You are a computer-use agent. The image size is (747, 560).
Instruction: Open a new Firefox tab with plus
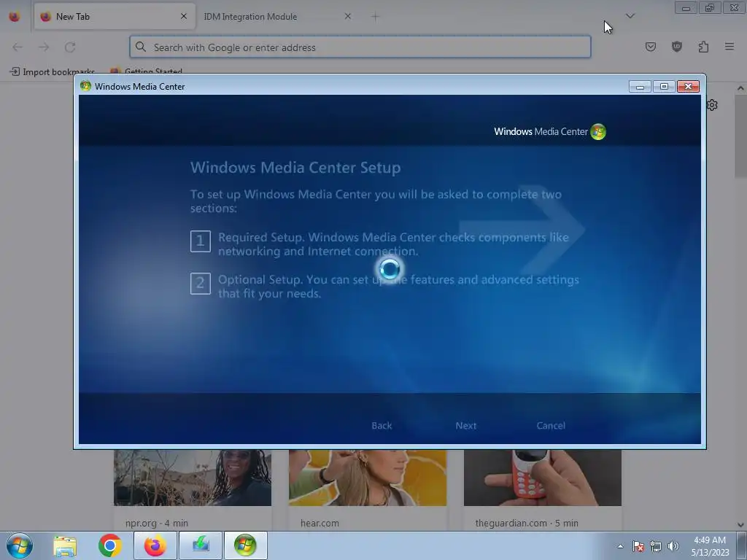coord(375,17)
